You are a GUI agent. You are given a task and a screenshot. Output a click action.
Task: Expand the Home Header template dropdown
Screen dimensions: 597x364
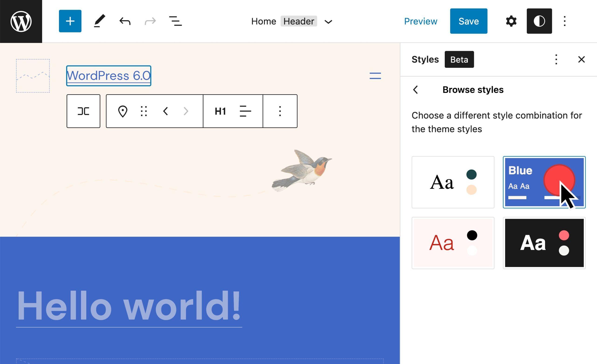click(328, 22)
